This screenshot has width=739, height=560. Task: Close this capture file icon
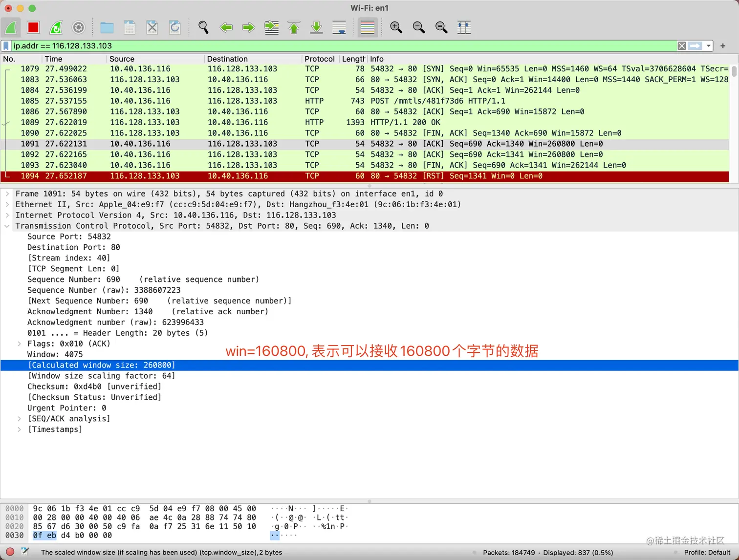(152, 27)
